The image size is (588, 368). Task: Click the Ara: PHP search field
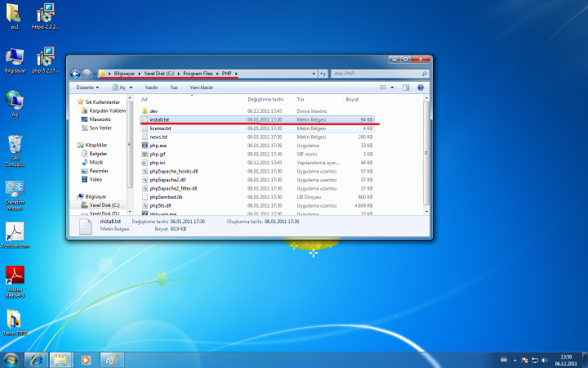coord(372,74)
